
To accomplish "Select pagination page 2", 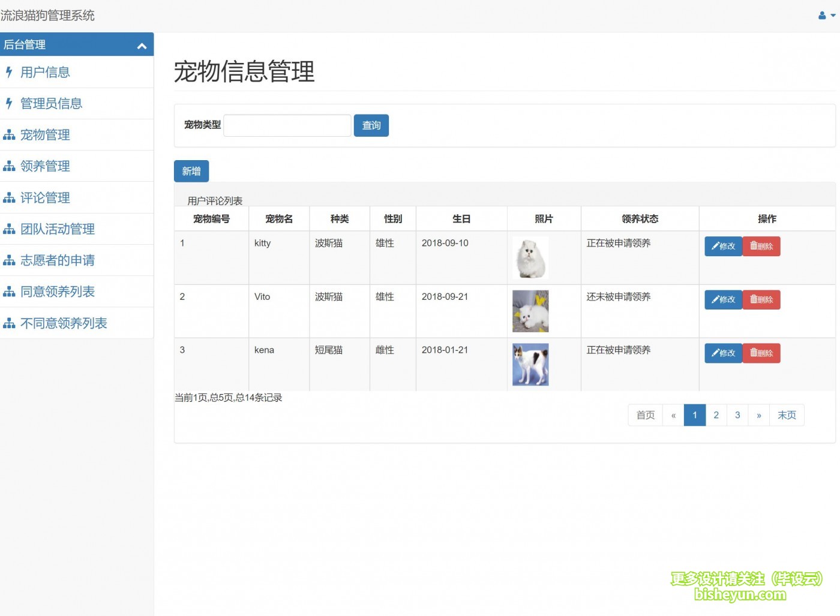I will [x=716, y=415].
